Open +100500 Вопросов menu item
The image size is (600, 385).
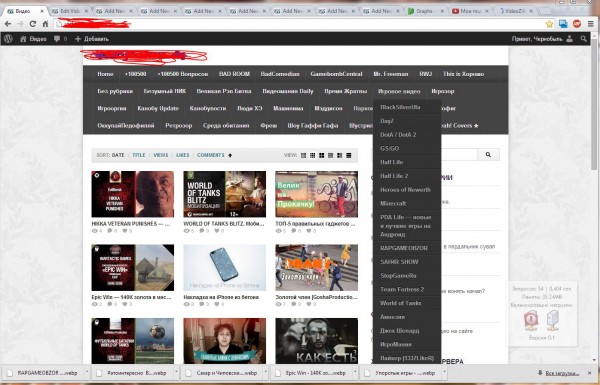point(183,74)
